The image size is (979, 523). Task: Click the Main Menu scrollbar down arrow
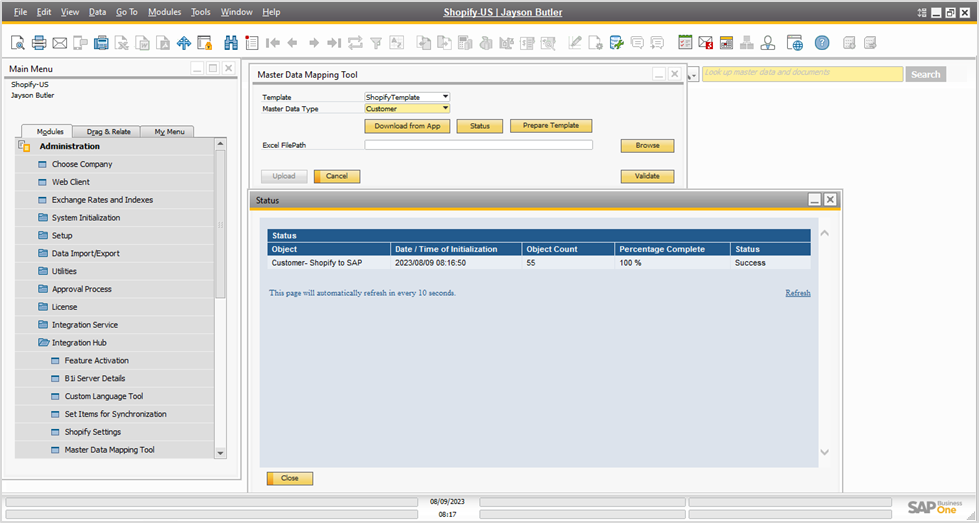tap(221, 452)
